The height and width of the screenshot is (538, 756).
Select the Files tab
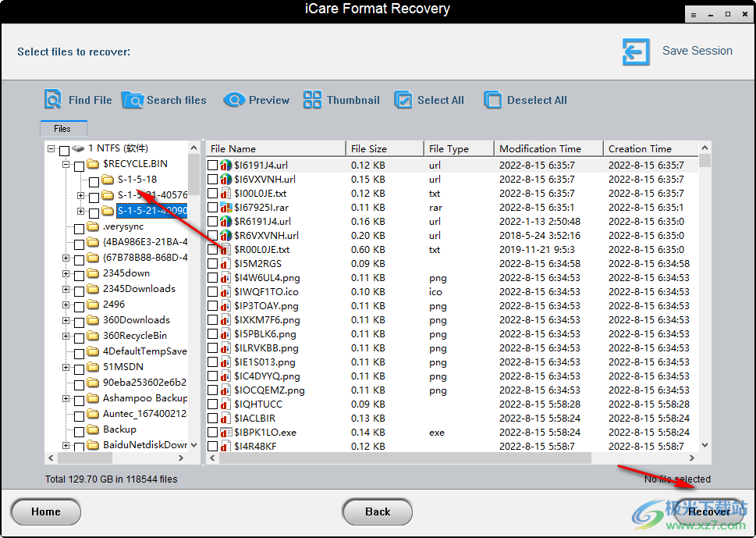point(63,129)
